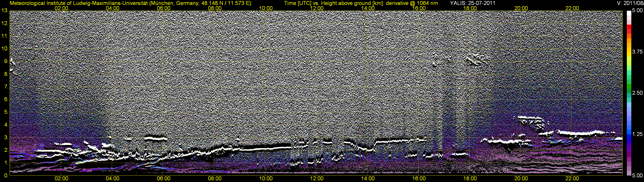The image size is (644, 182).
Task: Click the '12:00' label on the bottom time axis
Action: tap(317, 179)
